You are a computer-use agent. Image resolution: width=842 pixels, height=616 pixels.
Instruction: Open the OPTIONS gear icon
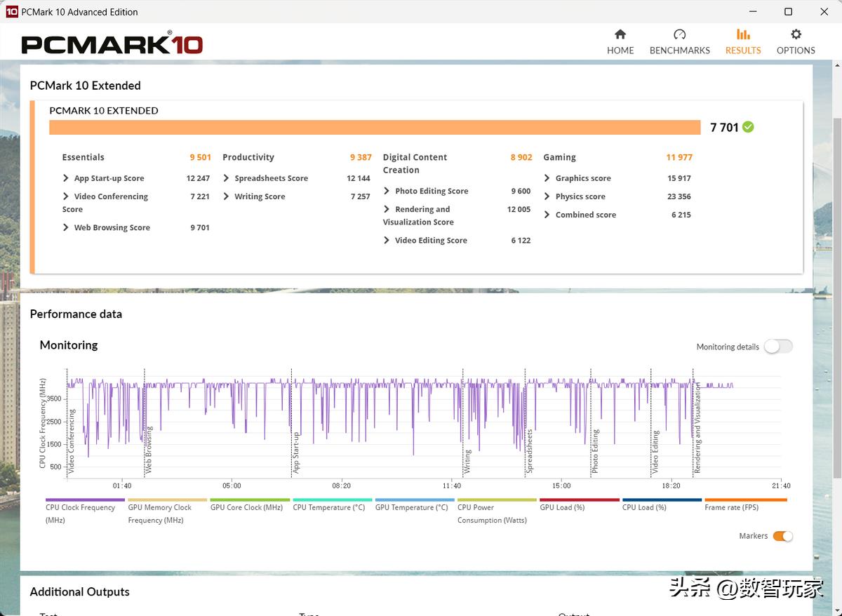(796, 34)
